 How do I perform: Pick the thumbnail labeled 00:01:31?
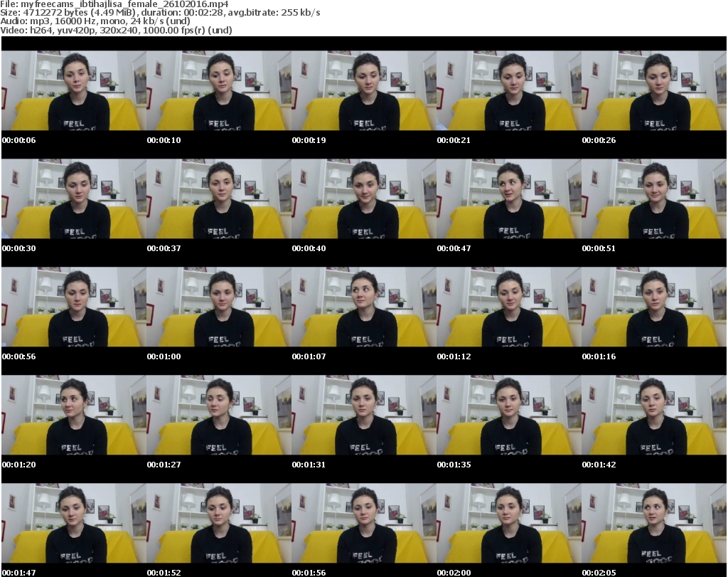click(x=364, y=415)
